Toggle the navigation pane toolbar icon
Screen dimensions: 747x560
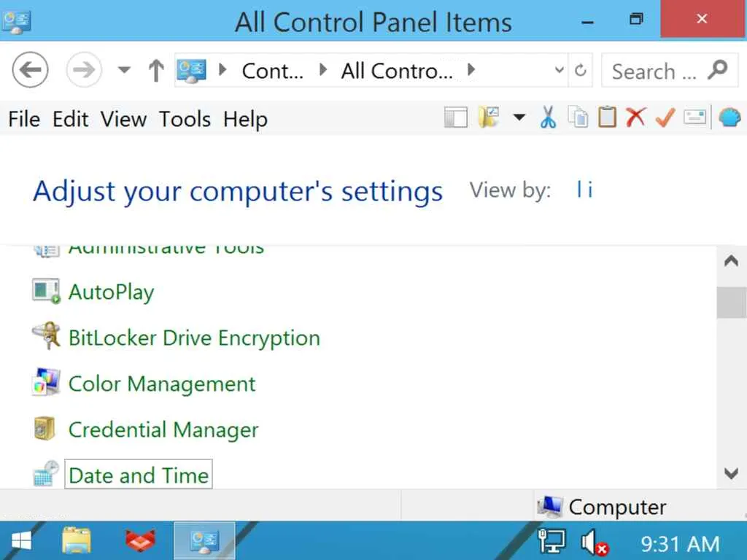(x=455, y=117)
